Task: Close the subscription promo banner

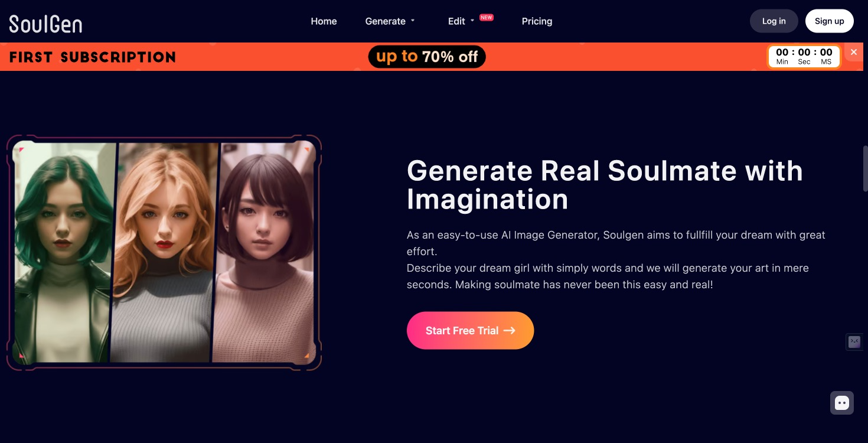Action: click(854, 52)
